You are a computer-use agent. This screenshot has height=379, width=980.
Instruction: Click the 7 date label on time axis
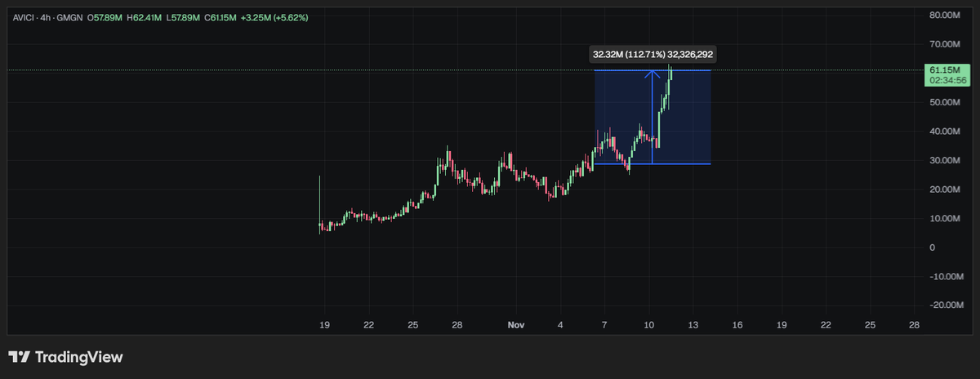[604, 325]
